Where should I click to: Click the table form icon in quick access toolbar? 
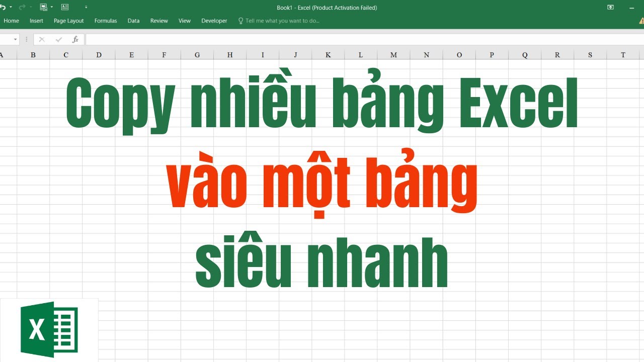coord(43,8)
